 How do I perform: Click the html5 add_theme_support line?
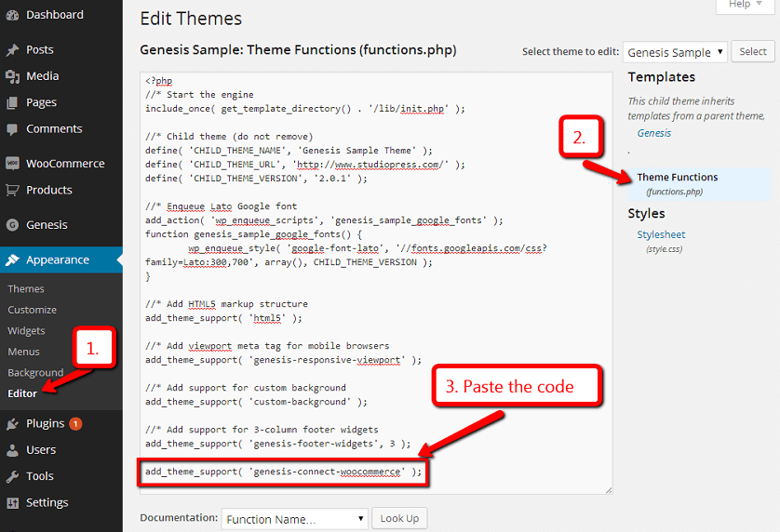223,318
